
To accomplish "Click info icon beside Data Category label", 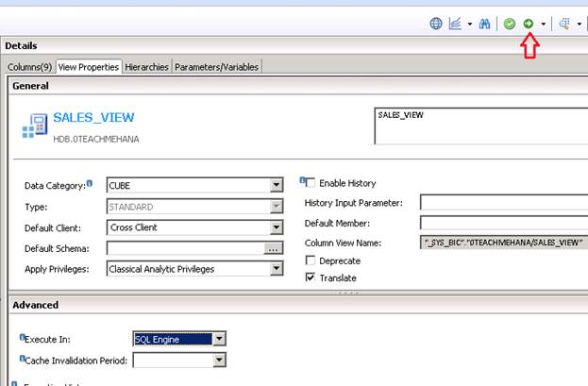I will pos(90,184).
